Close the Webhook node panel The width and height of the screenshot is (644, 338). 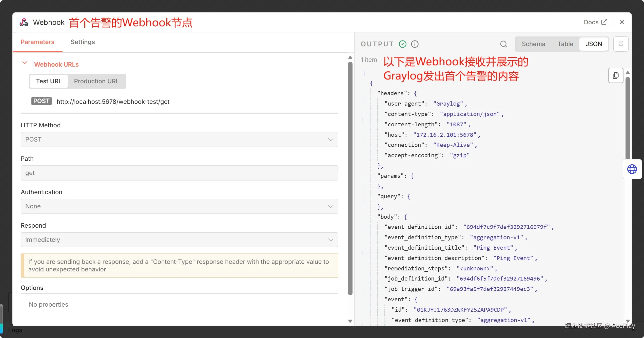(x=622, y=22)
